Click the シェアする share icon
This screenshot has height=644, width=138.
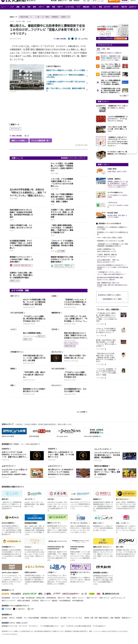pyautogui.click(x=83, y=39)
